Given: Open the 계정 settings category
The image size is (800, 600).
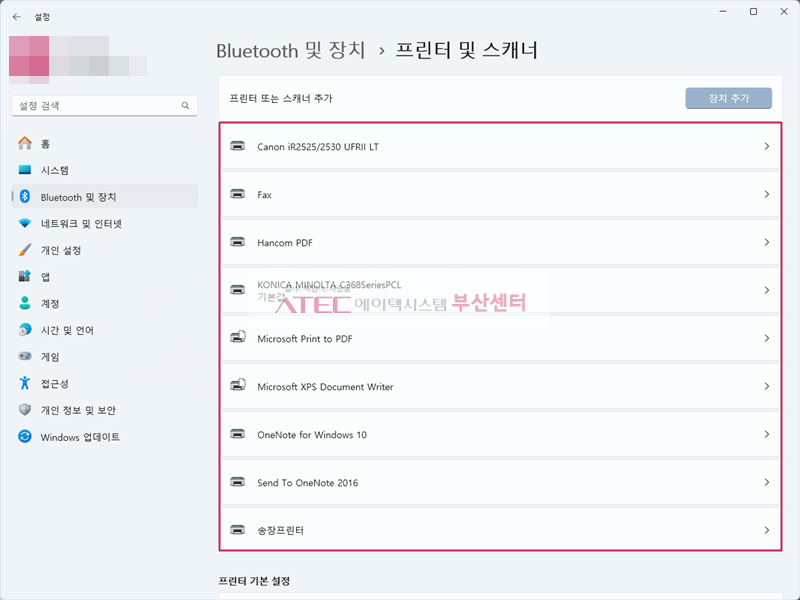Looking at the screenshot, I should coord(105,303).
